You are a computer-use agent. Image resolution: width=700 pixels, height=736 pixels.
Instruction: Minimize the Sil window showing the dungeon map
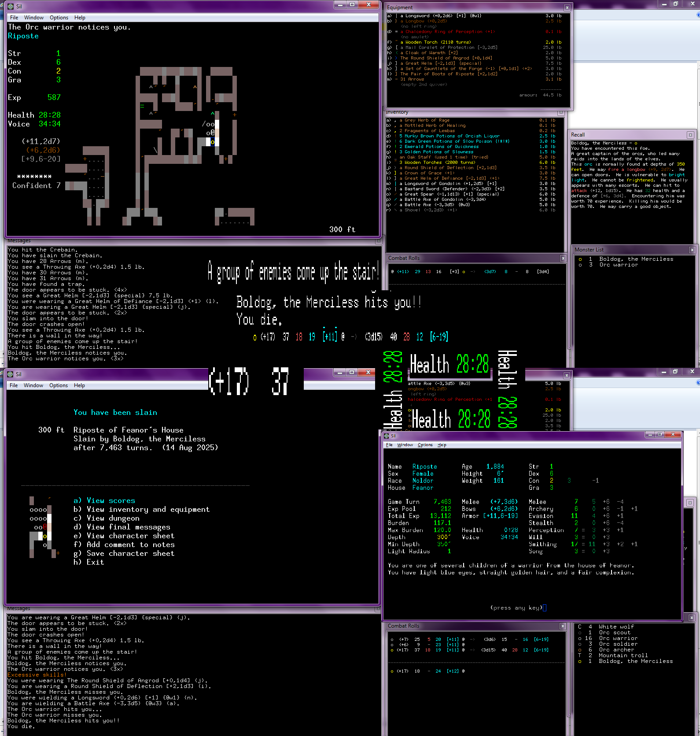(x=340, y=5)
